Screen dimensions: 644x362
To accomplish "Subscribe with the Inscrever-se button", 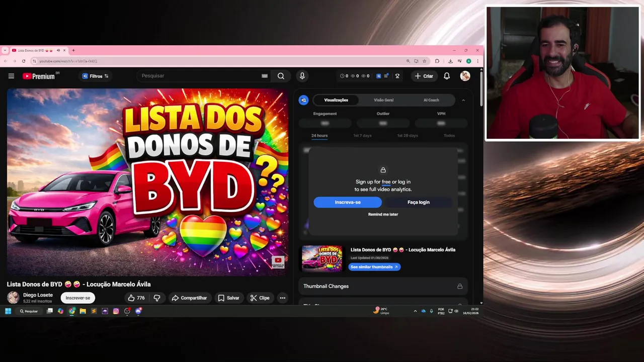I will (77, 298).
